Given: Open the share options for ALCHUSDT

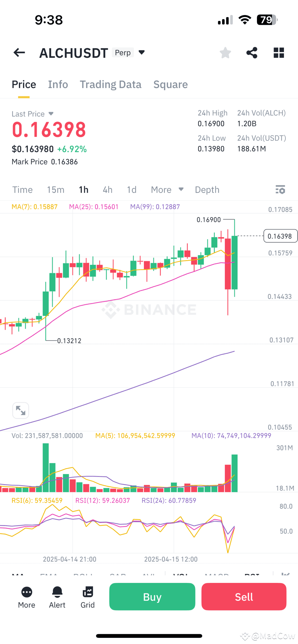Looking at the screenshot, I should click(x=252, y=52).
